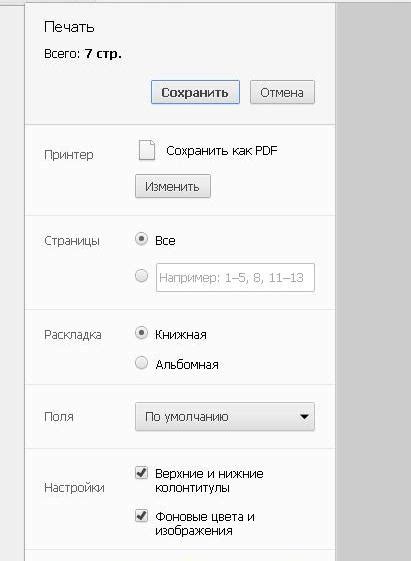Click the Всего: 7 стр. page count
Image resolution: width=411 pixels, height=561 pixels.
click(x=83, y=54)
